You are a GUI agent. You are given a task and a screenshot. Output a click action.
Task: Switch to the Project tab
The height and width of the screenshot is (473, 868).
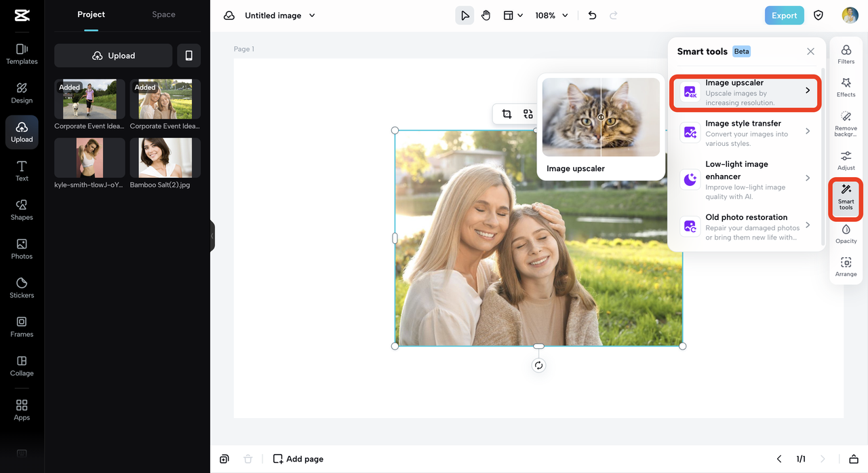pos(91,14)
